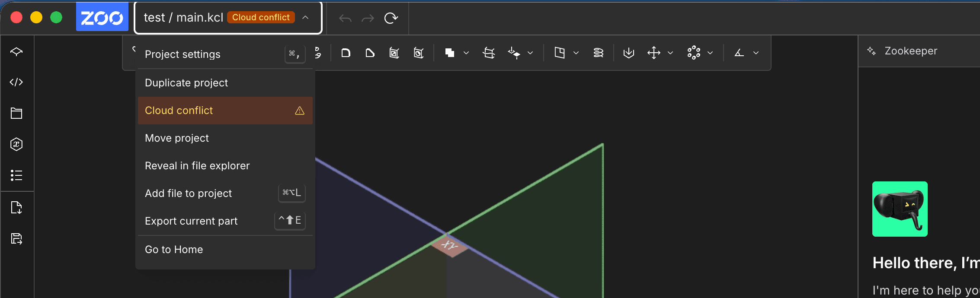
Task: Click the refresh circular arrow icon
Action: pos(391,18)
